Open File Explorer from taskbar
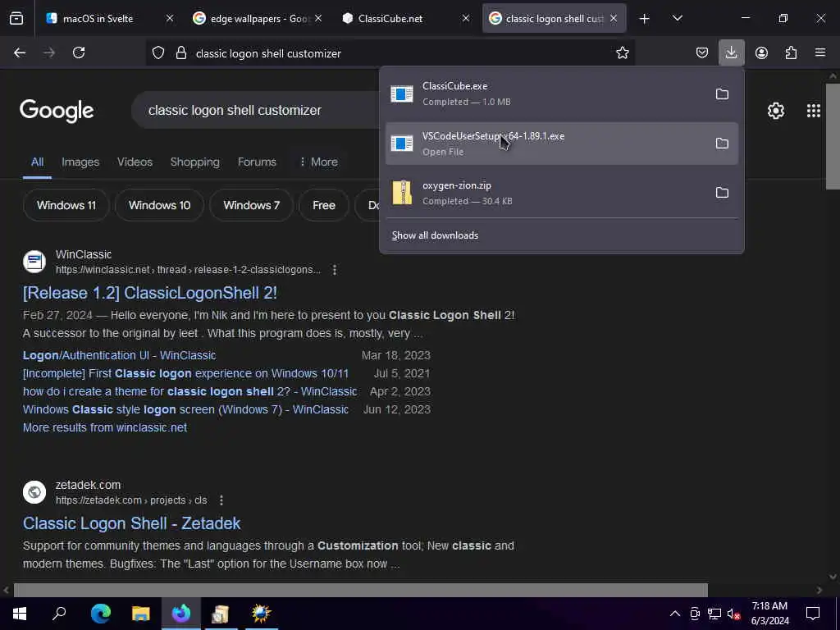This screenshot has height=630, width=840. tap(141, 614)
